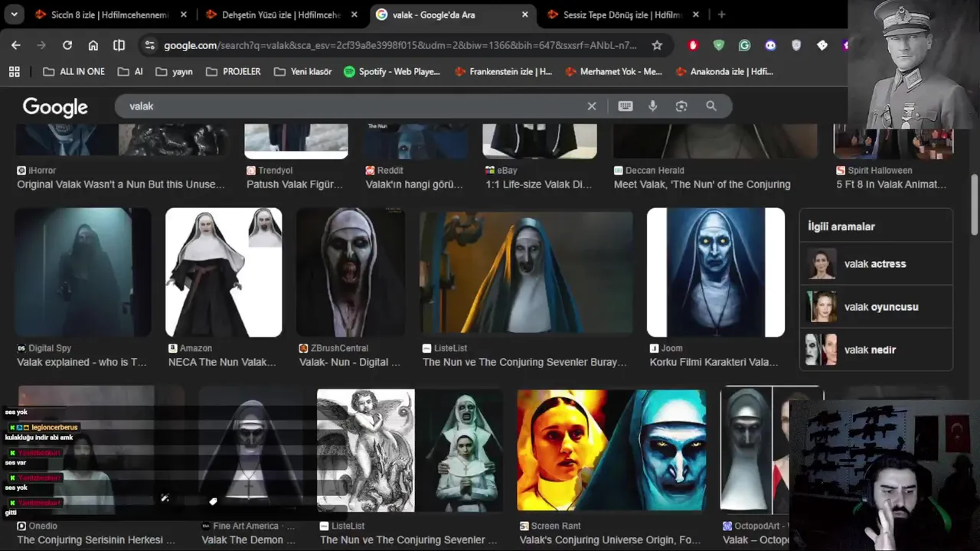This screenshot has width=980, height=551.
Task: Open the ALL IN ONE bookmarks folder
Action: [73, 71]
